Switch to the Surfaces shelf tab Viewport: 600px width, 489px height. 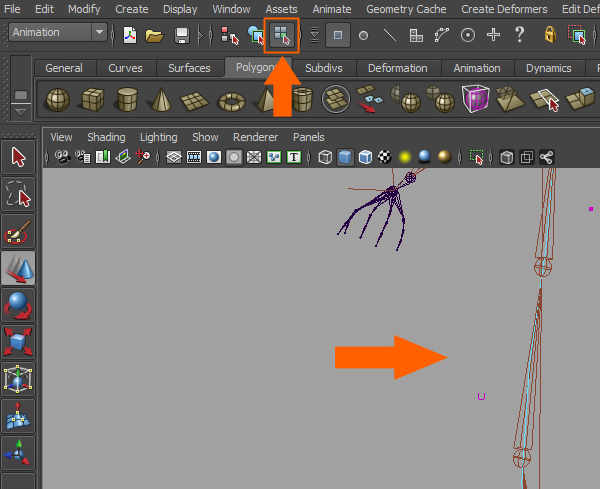(189, 68)
